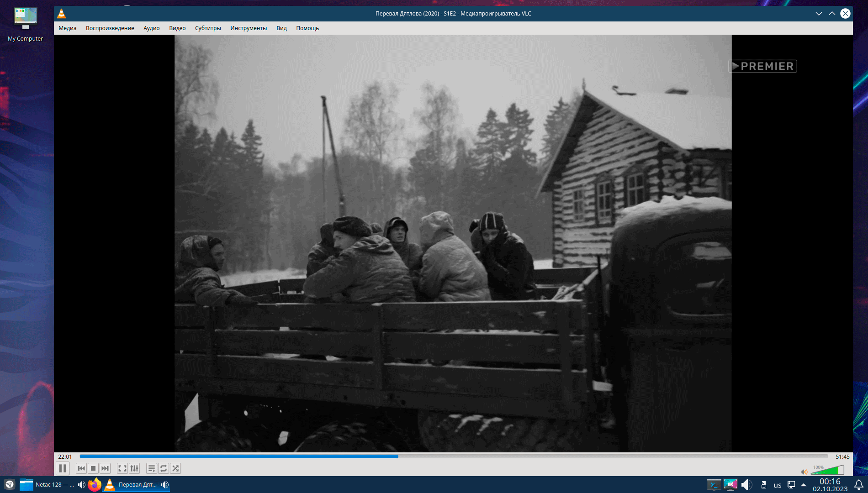
Task: Open the terminal tray icon
Action: [x=714, y=485]
